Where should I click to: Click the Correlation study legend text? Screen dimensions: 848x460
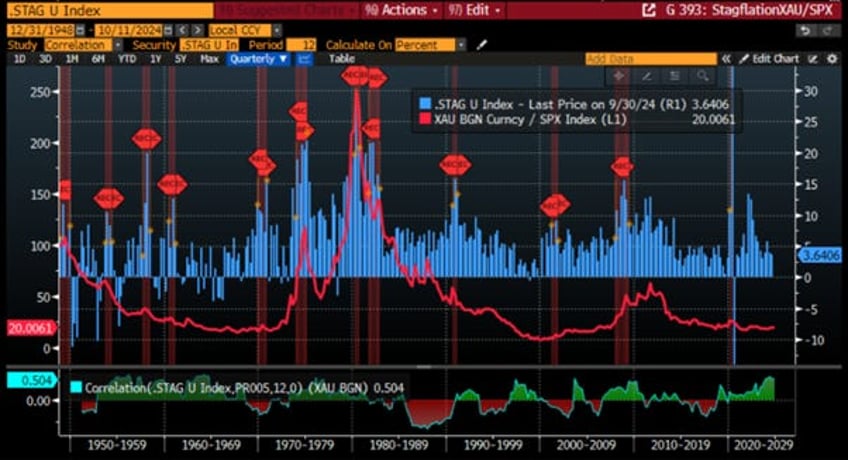click(x=244, y=388)
